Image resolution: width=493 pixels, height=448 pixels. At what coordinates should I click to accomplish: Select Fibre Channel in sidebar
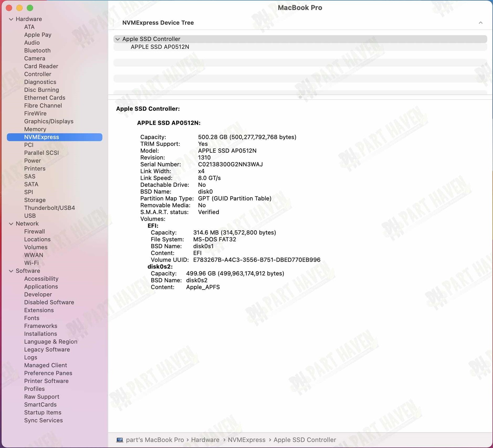pyautogui.click(x=43, y=106)
